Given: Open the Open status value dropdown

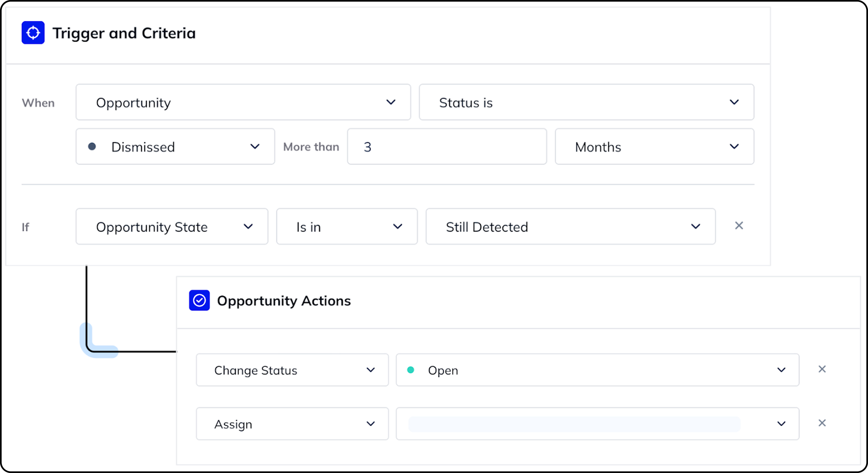Looking at the screenshot, I should click(x=597, y=370).
